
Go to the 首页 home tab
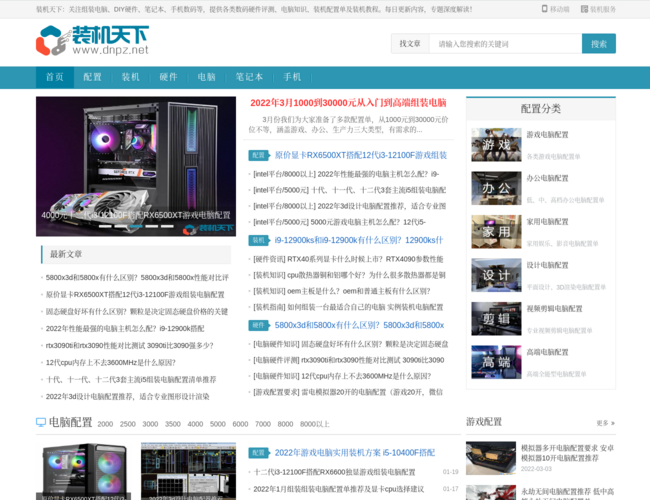pos(55,77)
